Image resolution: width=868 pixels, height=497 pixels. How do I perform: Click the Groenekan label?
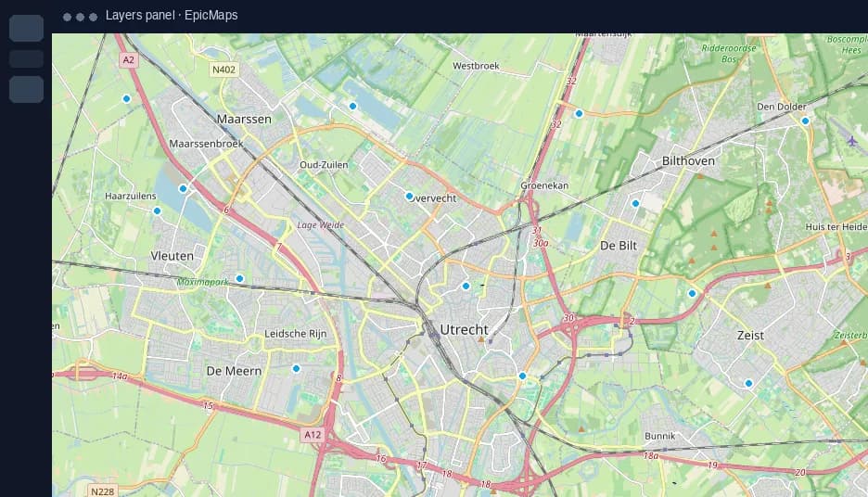(544, 185)
